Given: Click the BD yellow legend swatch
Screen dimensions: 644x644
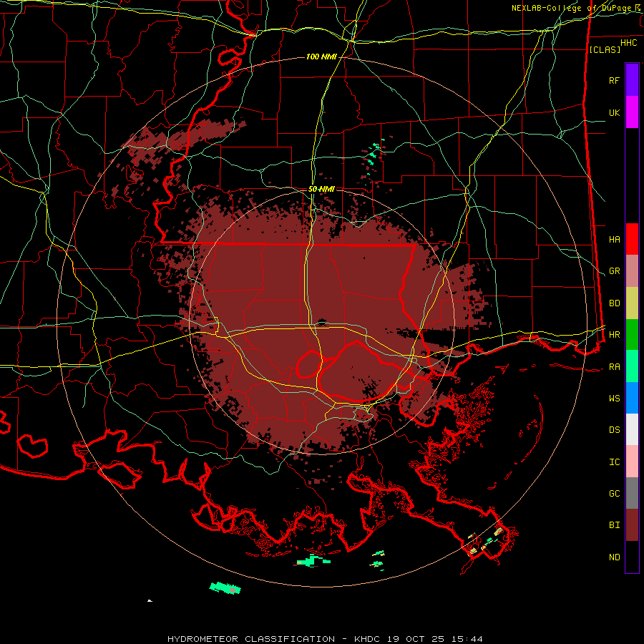Looking at the screenshot, I should (632, 303).
